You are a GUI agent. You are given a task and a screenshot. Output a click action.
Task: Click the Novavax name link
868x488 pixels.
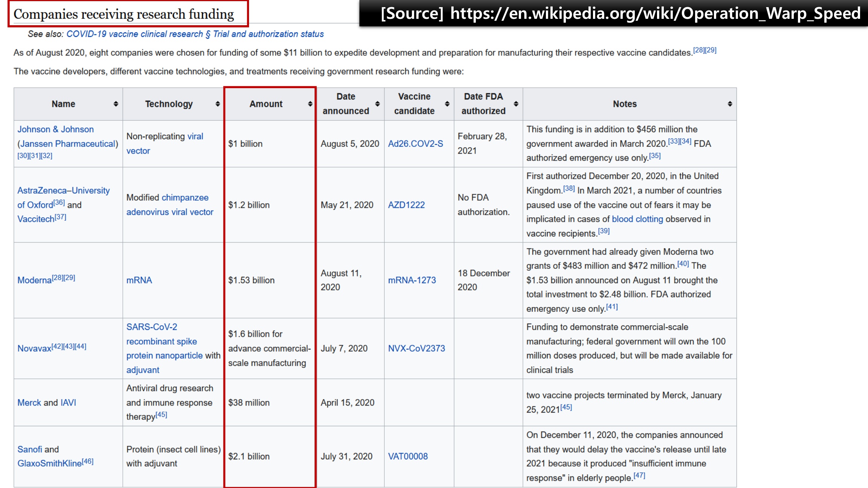pyautogui.click(x=34, y=348)
